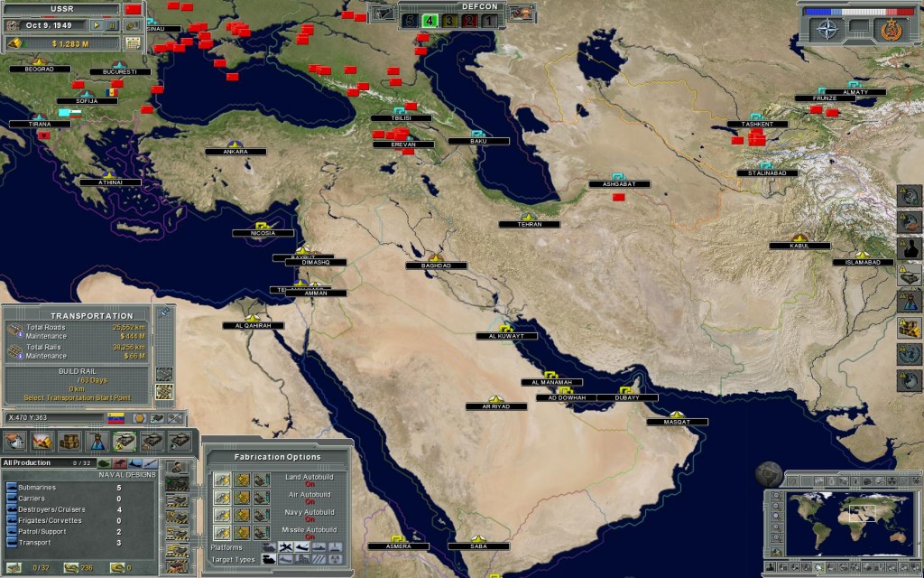Select the BAGHDAD city label
Image resolution: width=924 pixels, height=578 pixels.
436,266
